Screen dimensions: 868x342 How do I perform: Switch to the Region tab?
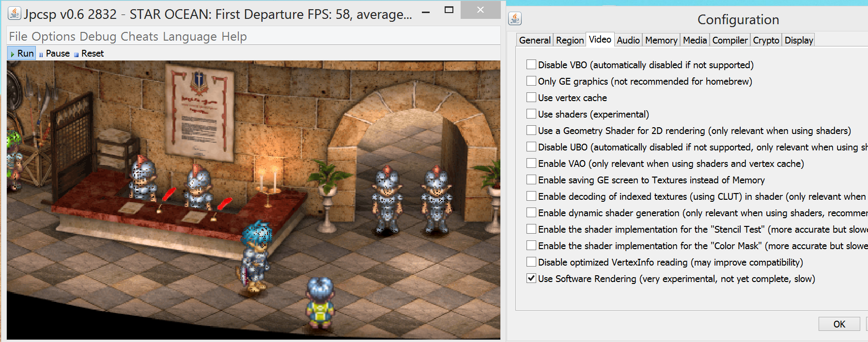coord(570,40)
